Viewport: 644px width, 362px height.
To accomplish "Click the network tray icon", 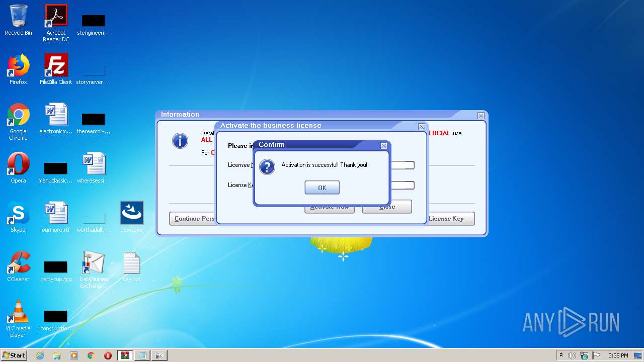I will coord(584,355).
